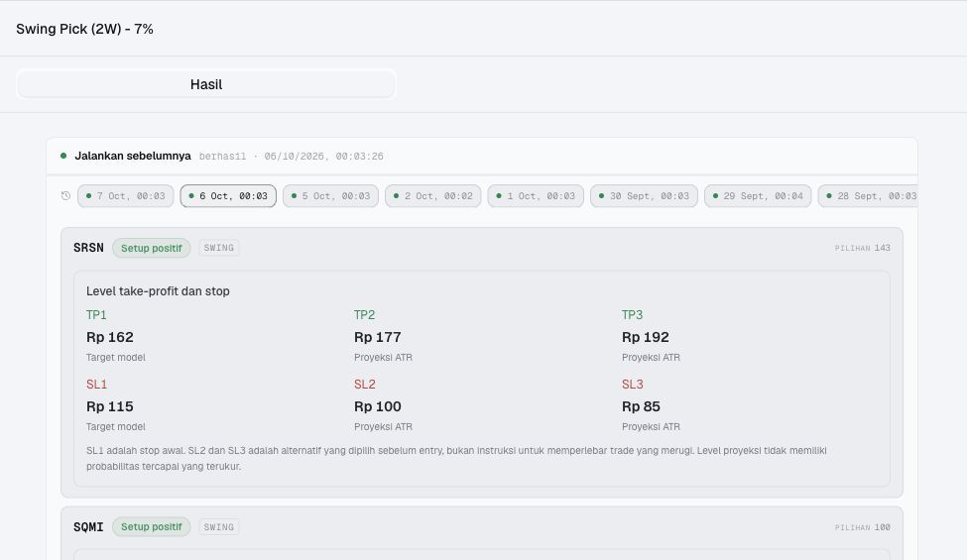Select the 6 Oct, 00:03 run
Screen dimensions: 967x560
[x=228, y=196]
